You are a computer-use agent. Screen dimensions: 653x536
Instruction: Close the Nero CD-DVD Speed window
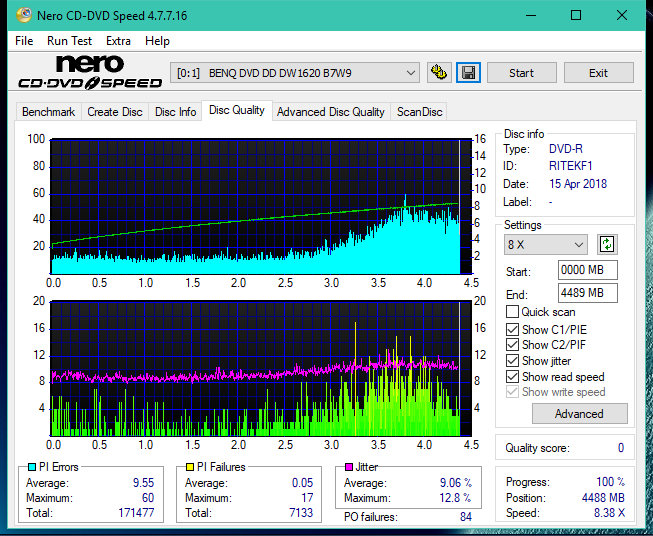coord(622,15)
